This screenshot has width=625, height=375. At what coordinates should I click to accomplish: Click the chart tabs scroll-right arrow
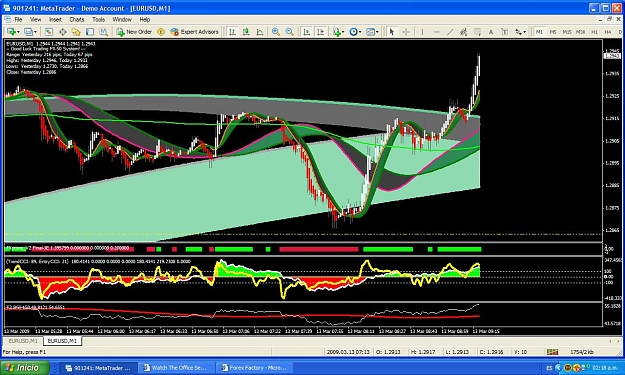[618, 342]
